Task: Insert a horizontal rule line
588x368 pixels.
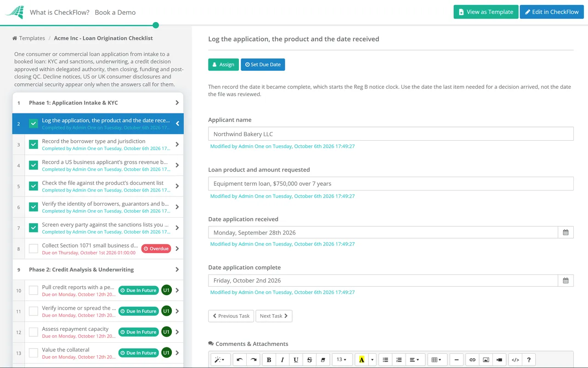Action: pyautogui.click(x=456, y=360)
